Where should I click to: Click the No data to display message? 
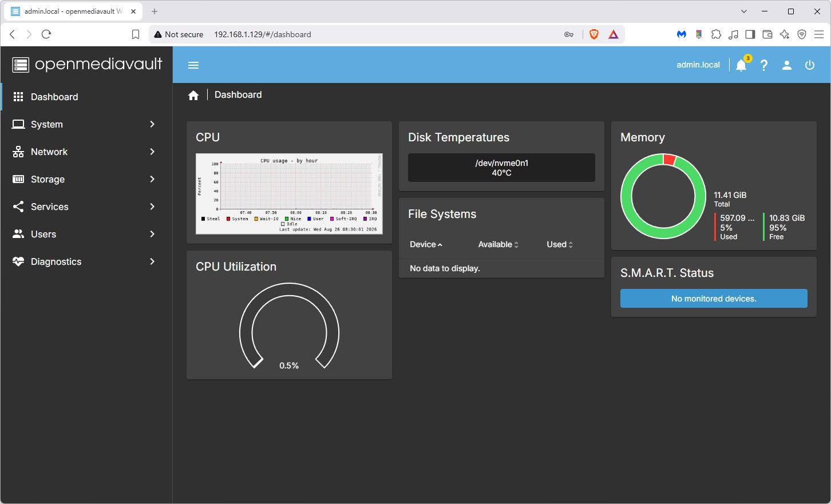click(x=445, y=268)
